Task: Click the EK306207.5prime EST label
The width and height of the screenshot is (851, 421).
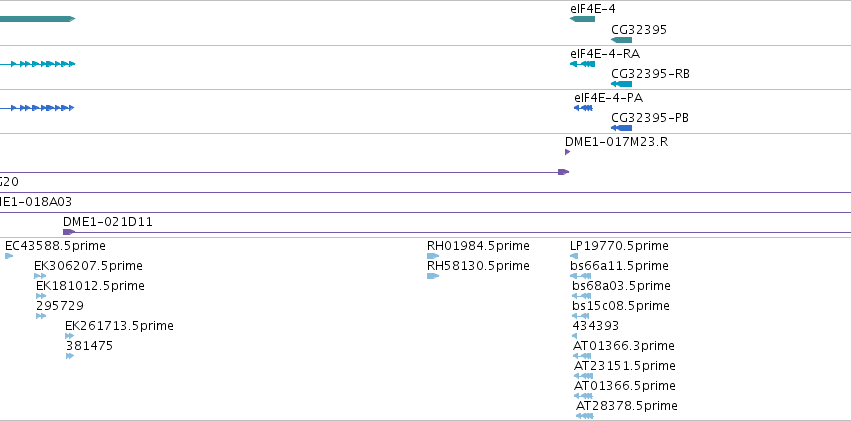Action: pyautogui.click(x=88, y=266)
